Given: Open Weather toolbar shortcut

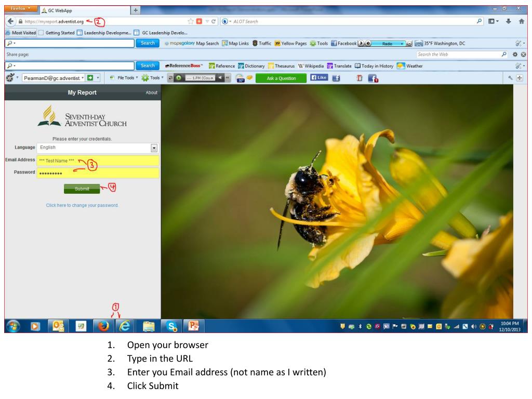Looking at the screenshot, I should tap(410, 66).
